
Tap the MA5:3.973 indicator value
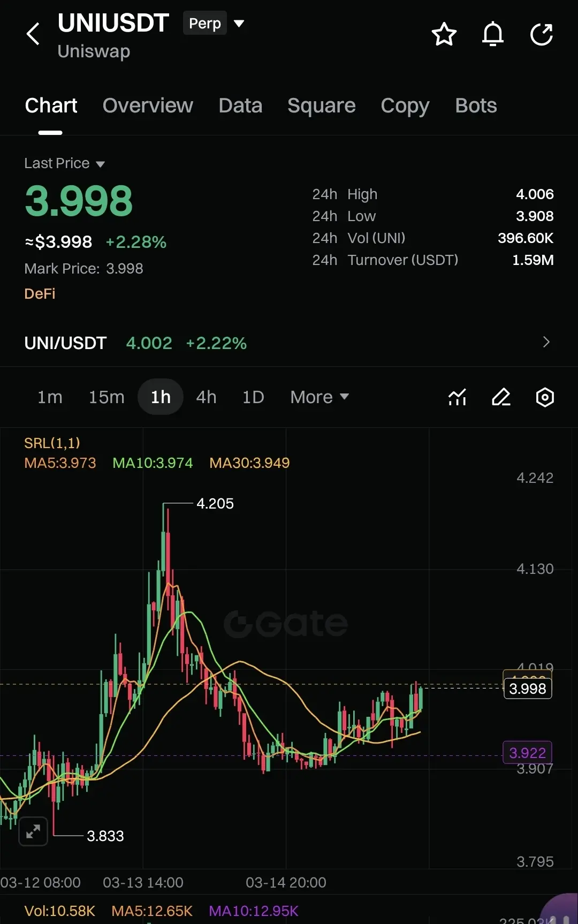click(x=60, y=463)
